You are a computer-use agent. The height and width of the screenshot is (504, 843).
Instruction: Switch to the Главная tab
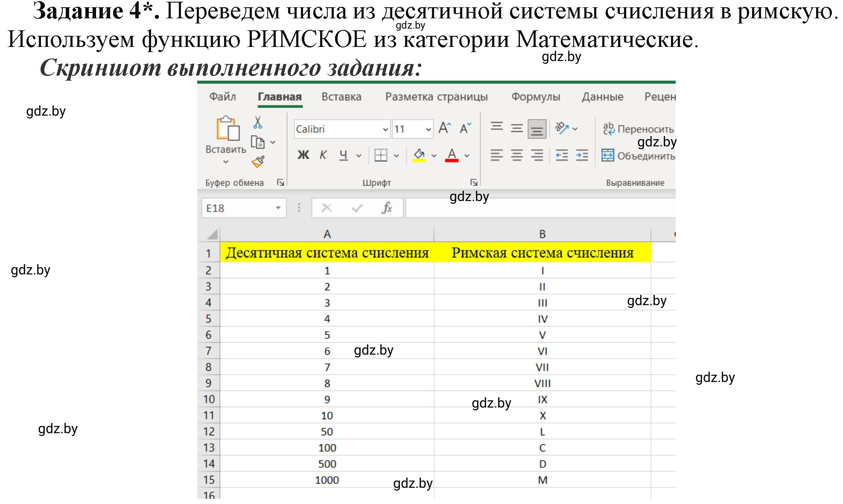[280, 97]
